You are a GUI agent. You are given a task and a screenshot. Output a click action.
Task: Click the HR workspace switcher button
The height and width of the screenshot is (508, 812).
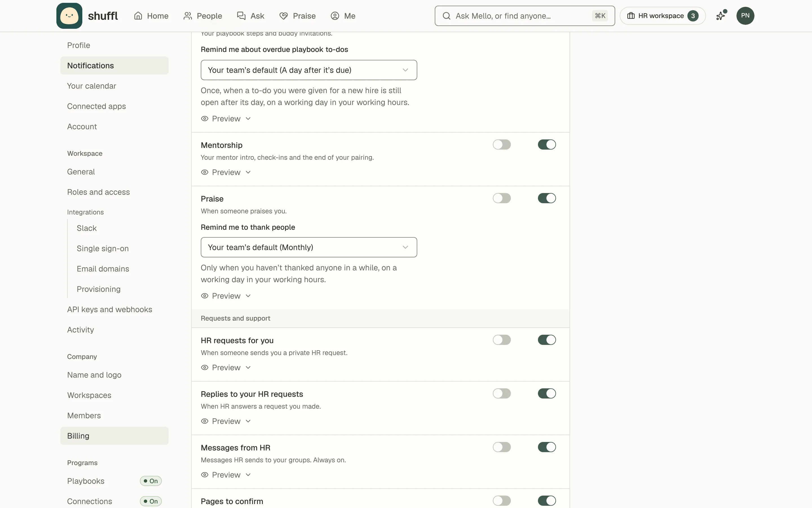pos(663,16)
